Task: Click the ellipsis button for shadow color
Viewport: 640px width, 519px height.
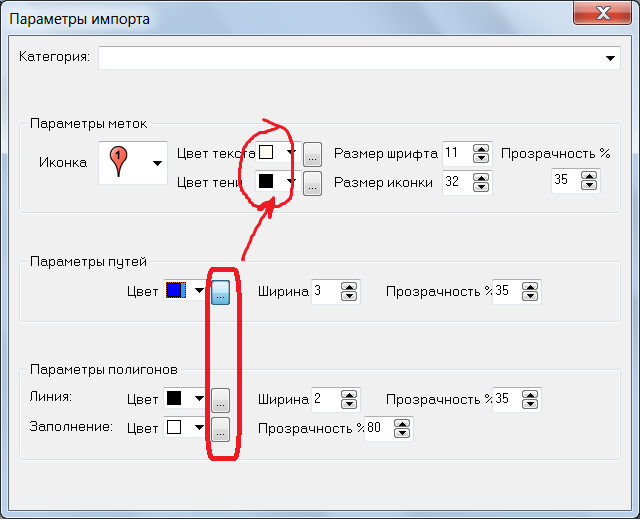Action: coord(312,183)
